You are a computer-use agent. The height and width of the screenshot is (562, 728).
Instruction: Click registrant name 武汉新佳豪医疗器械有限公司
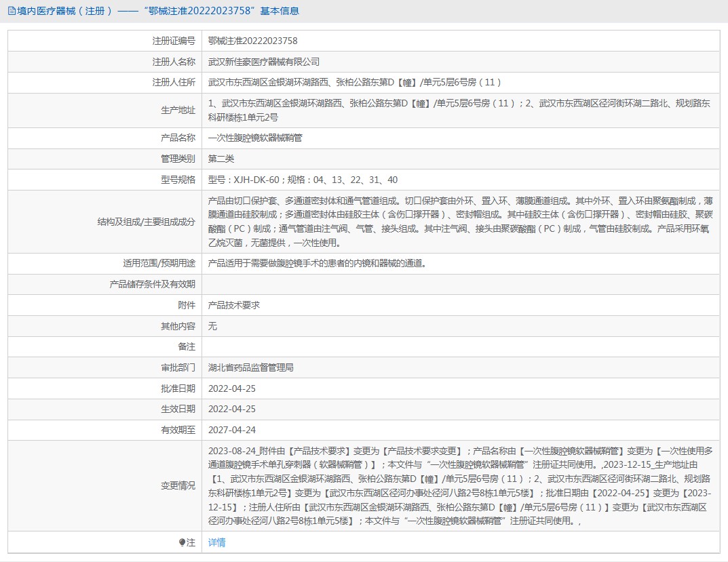tap(263, 62)
